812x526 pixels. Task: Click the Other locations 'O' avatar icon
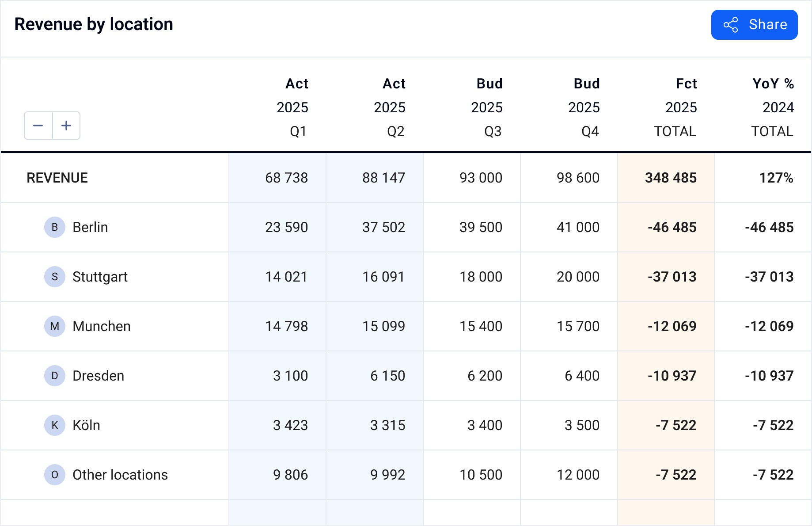click(x=55, y=475)
